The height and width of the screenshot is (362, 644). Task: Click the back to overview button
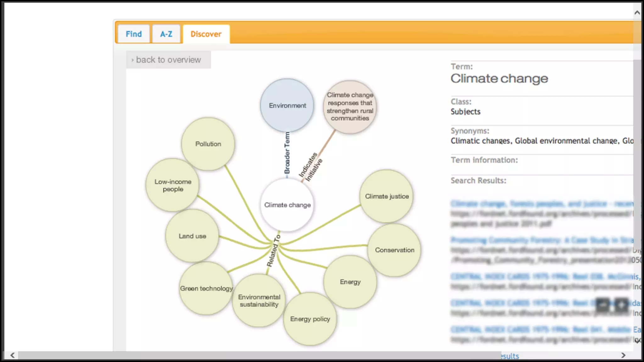pos(168,60)
